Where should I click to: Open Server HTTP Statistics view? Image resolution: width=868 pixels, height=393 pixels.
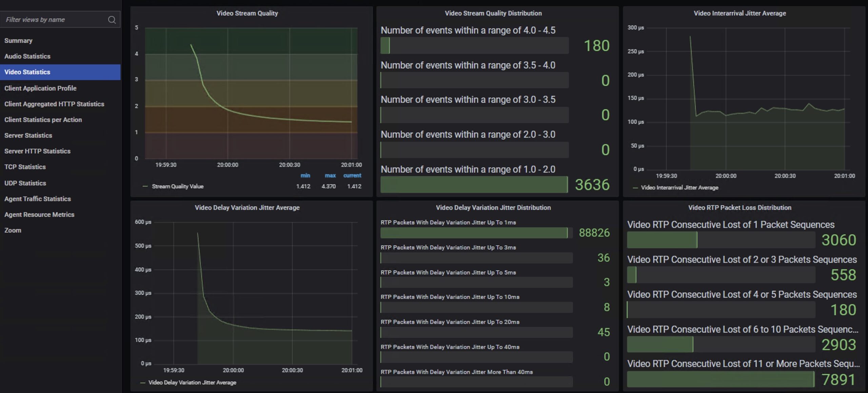(37, 151)
